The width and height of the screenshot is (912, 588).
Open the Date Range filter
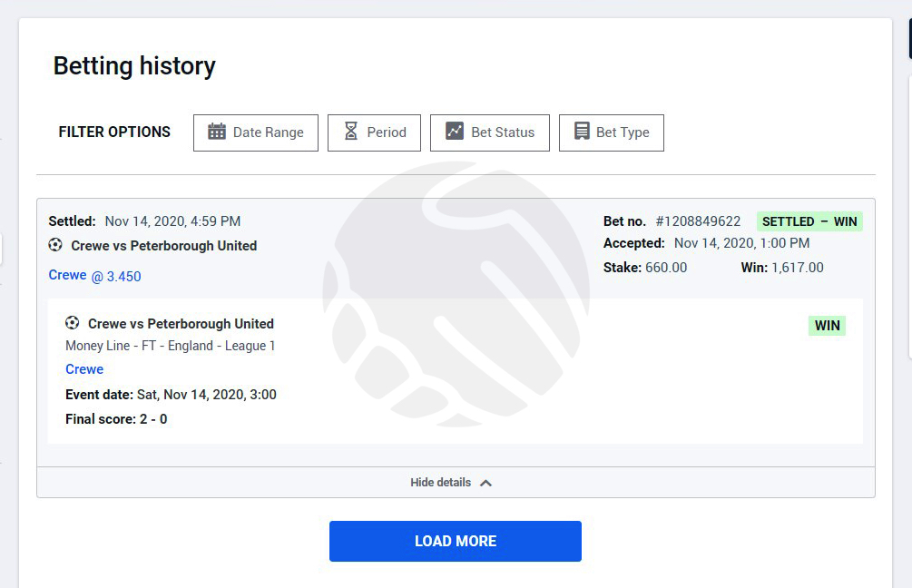point(256,132)
